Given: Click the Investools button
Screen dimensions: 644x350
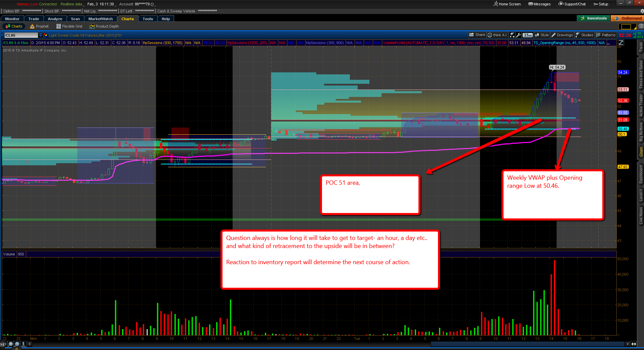Looking at the screenshot, I should [594, 19].
